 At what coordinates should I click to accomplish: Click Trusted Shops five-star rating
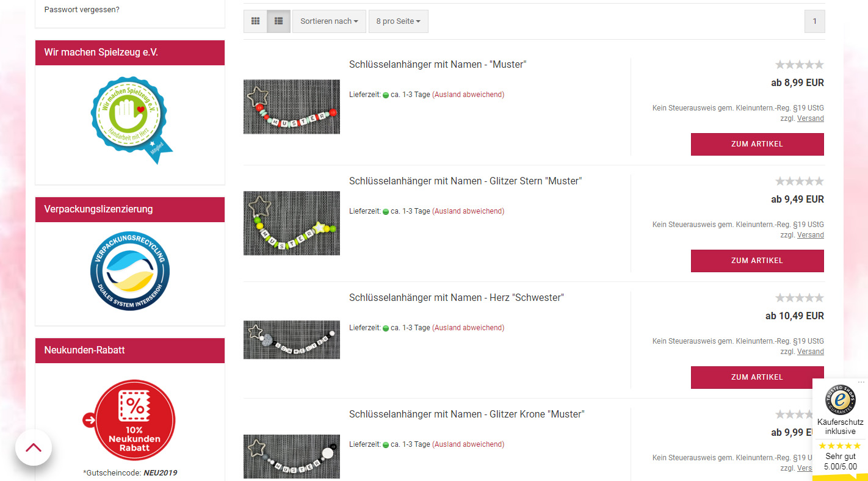coord(840,446)
